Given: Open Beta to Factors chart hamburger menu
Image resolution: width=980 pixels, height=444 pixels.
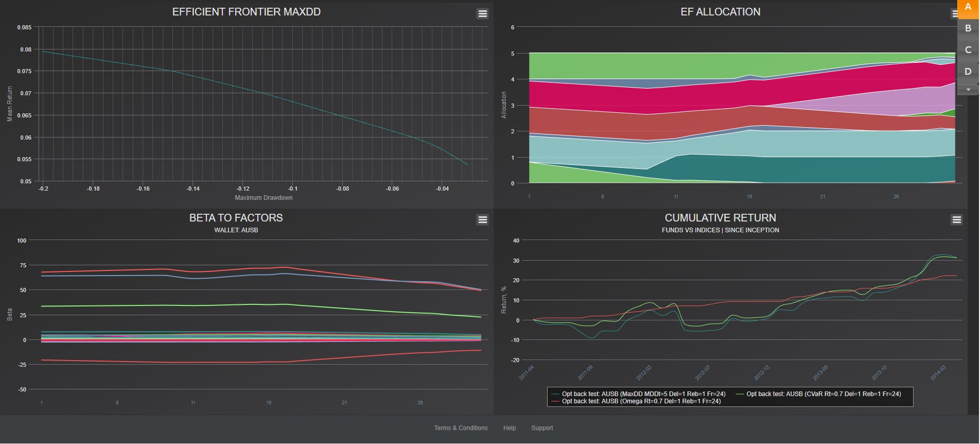Looking at the screenshot, I should tap(482, 220).
